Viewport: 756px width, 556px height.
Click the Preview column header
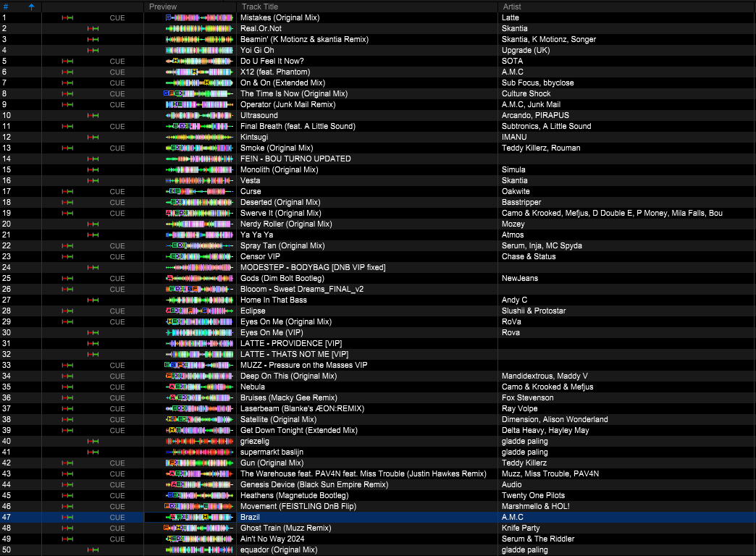point(163,7)
